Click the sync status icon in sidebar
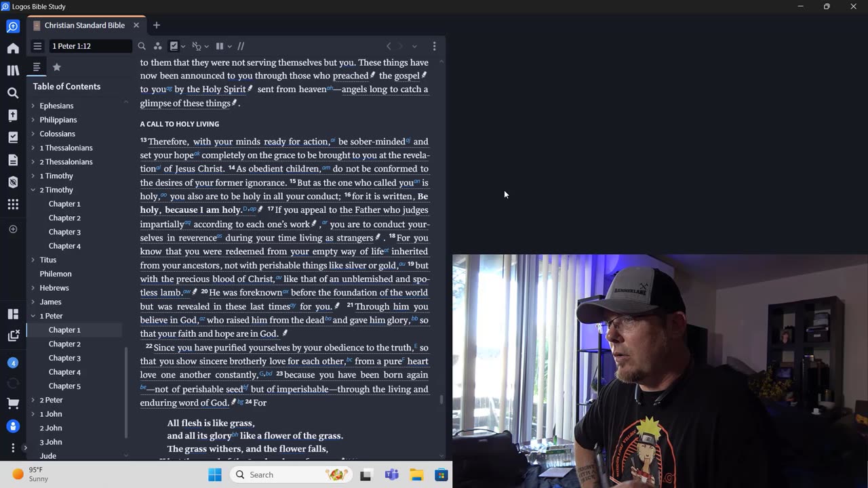 pos(13,383)
